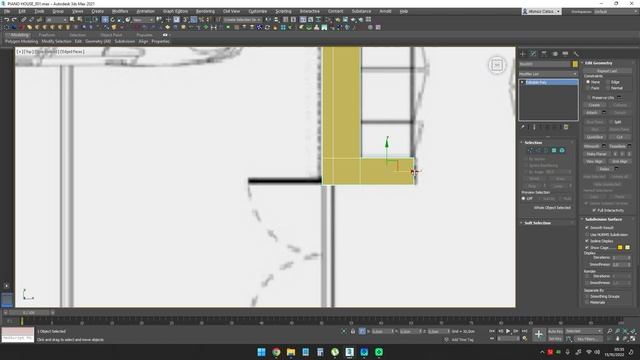Open the Modifiers menu
Viewport: 640px width, 360px height.
coord(120,11)
